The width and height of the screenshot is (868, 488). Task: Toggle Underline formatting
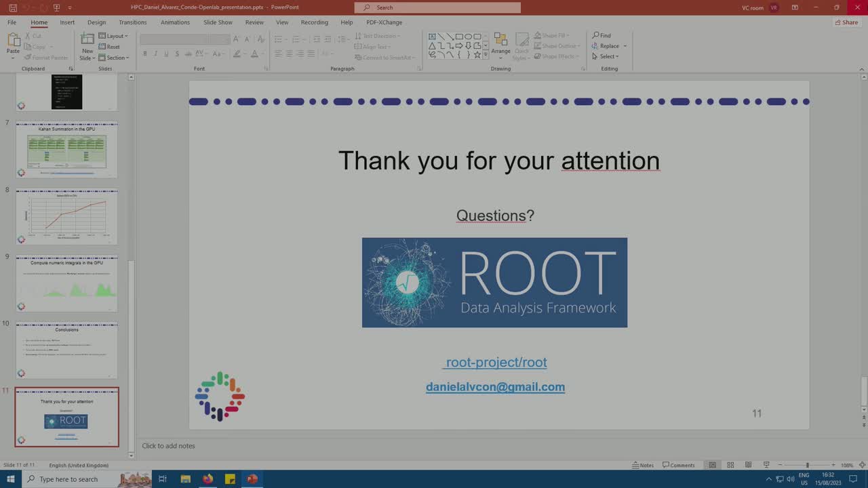pyautogui.click(x=166, y=54)
